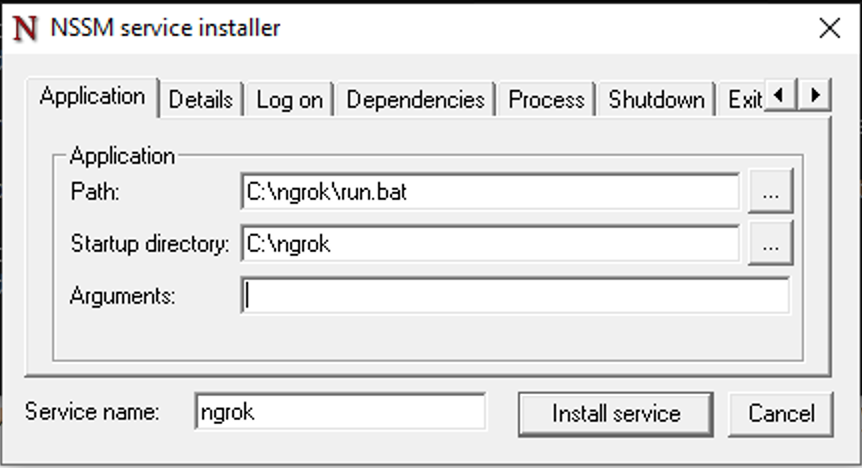Open the Process tab
This screenshot has width=862, height=468.
click(546, 100)
